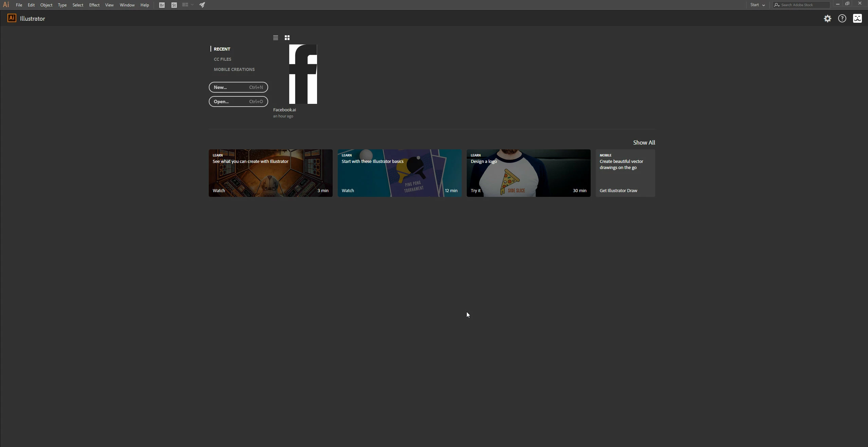This screenshot has height=447, width=868.
Task: Open Adobe Bridge from the Br icon
Action: pyautogui.click(x=162, y=5)
